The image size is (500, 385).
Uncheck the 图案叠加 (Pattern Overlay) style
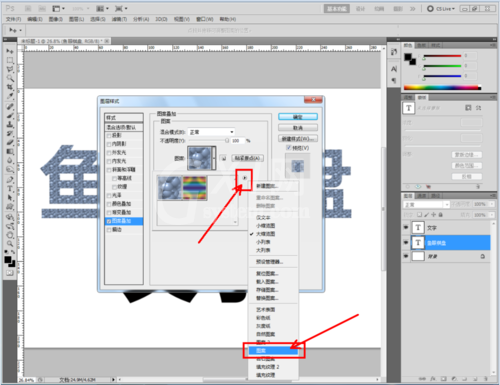[109, 221]
